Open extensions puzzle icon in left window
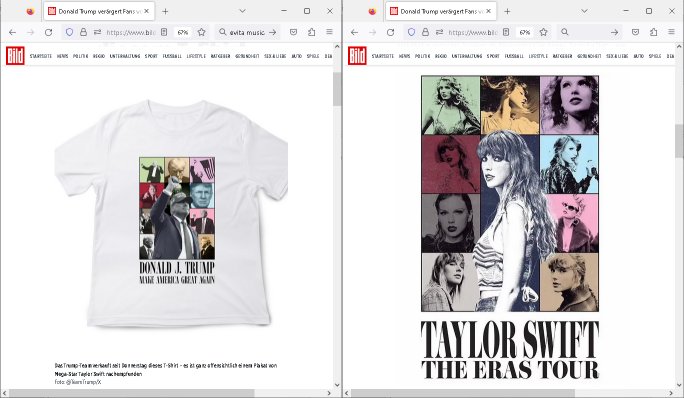Viewport: 684px width, 398px height. pos(311,32)
